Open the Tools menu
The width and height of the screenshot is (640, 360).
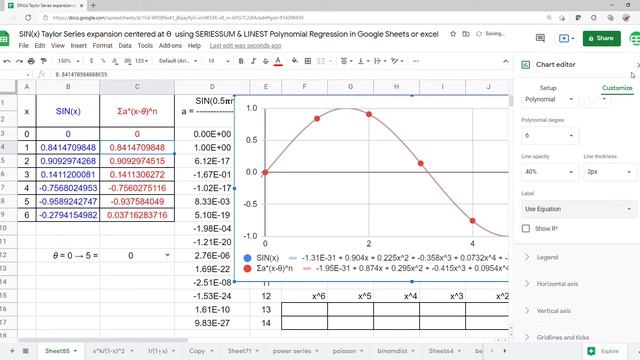click(145, 45)
